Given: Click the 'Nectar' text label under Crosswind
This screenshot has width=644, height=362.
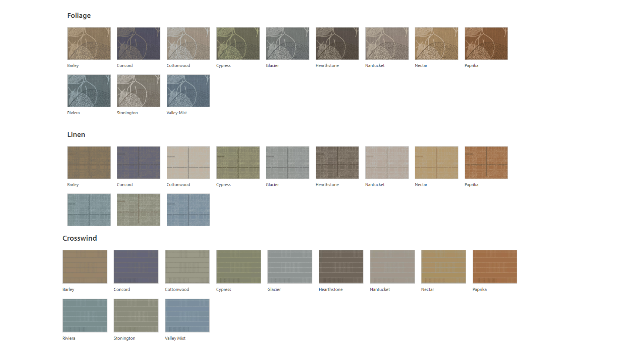Looking at the screenshot, I should coord(427,290).
